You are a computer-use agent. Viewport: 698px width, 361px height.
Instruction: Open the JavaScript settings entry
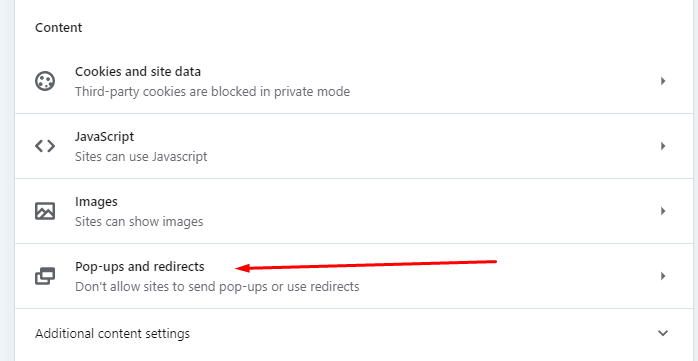click(354, 146)
